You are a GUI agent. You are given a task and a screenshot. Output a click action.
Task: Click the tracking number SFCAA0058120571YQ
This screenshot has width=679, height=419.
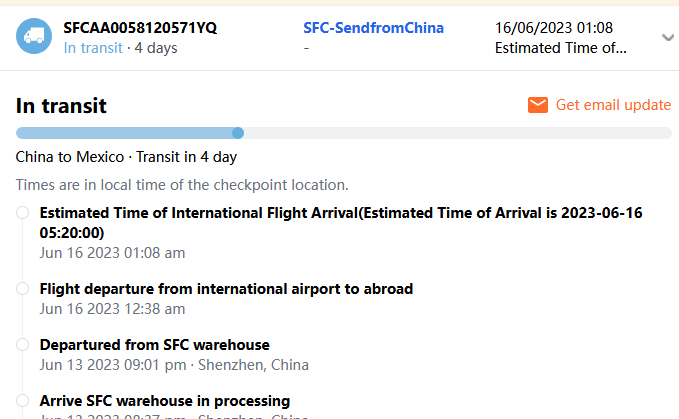(140, 27)
